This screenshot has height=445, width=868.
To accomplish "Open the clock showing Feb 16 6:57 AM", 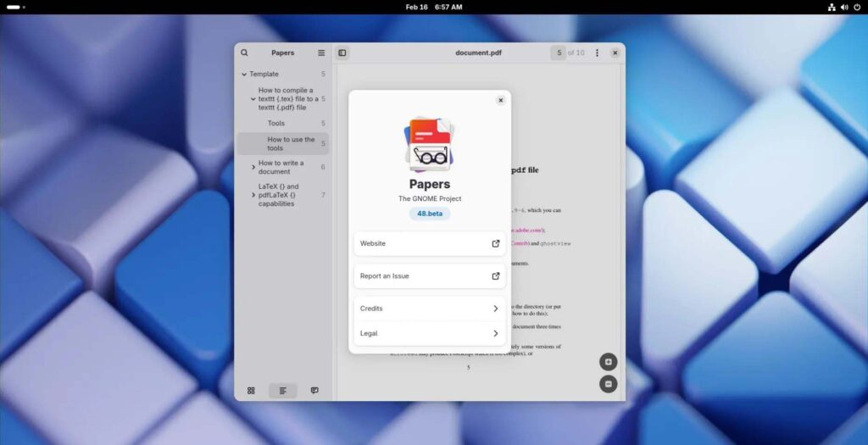I will [x=433, y=7].
